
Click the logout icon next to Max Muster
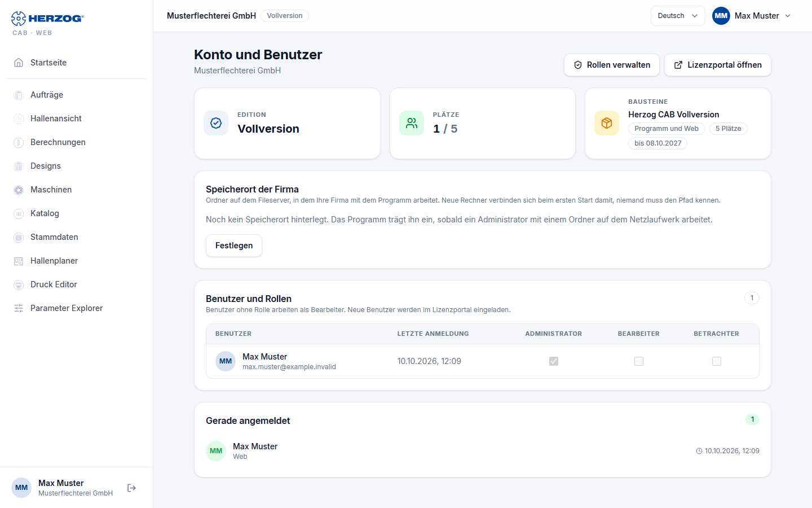click(x=132, y=488)
